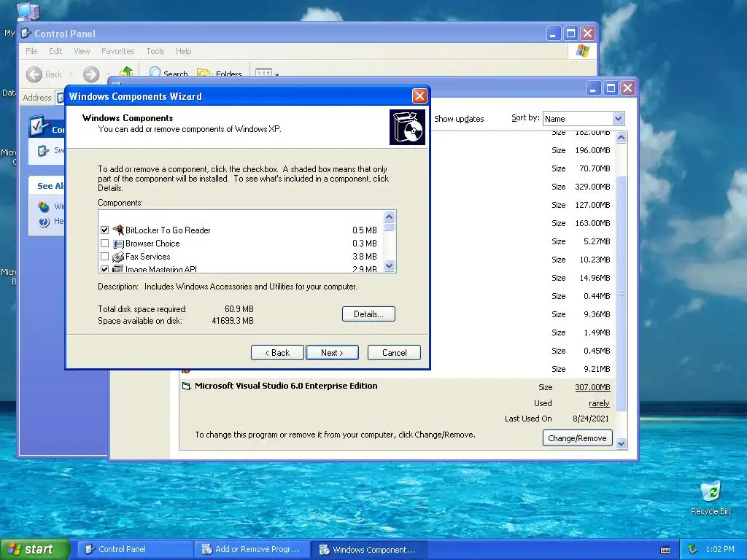Click the Control Panel title bar icon
747x560 pixels.
pos(26,34)
